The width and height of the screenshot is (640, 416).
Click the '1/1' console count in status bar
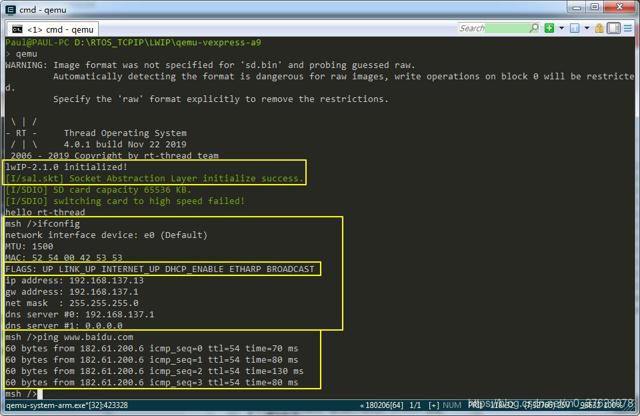click(415, 405)
